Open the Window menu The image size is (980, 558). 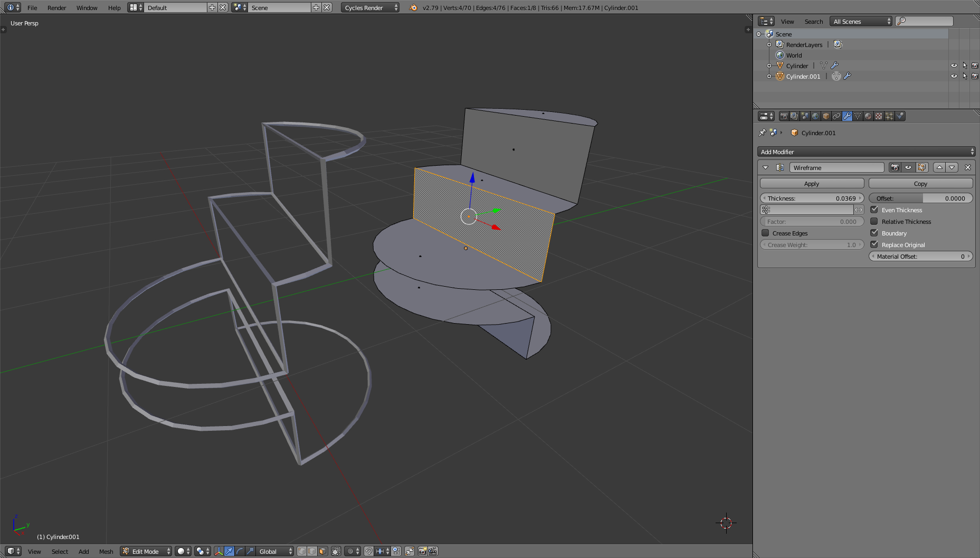click(x=87, y=7)
